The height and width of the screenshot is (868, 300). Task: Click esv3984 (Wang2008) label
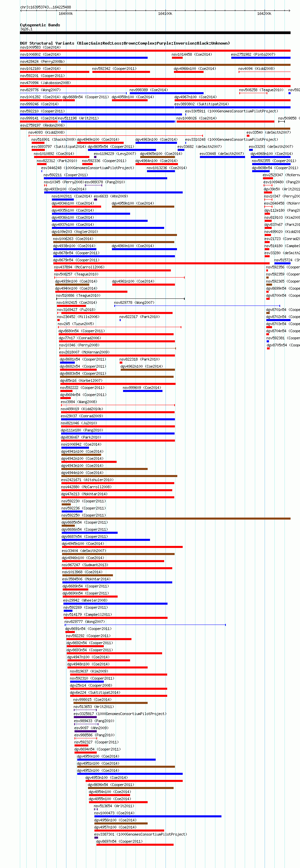(79, 402)
